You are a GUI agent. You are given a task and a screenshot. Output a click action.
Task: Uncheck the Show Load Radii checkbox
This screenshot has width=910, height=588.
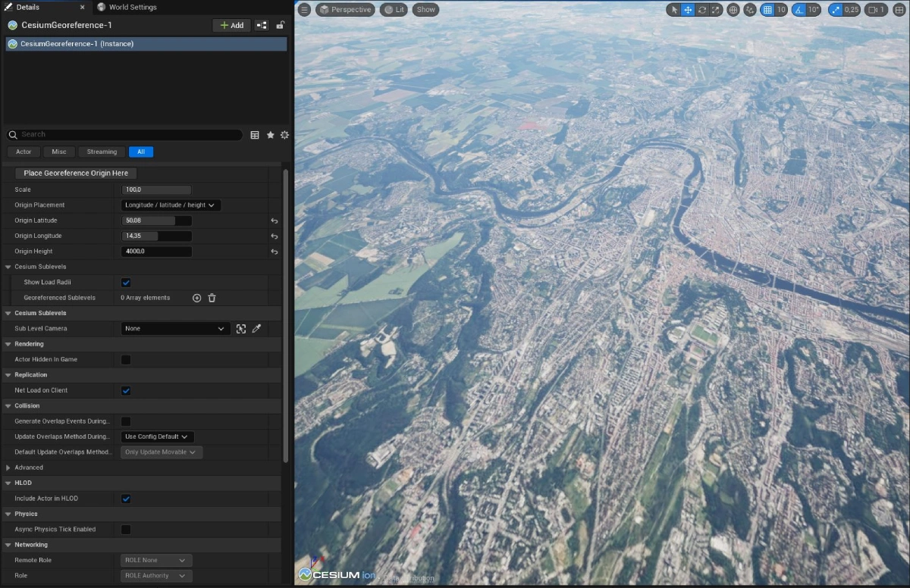pyautogui.click(x=126, y=283)
